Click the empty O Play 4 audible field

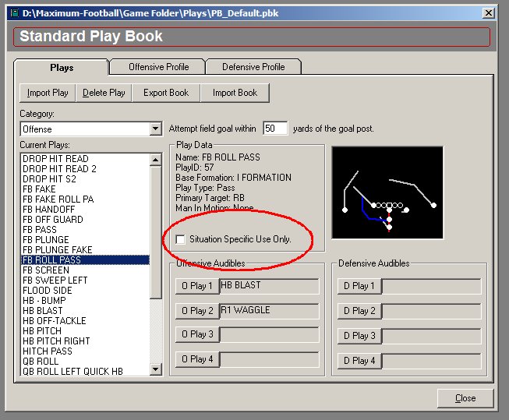coord(270,359)
